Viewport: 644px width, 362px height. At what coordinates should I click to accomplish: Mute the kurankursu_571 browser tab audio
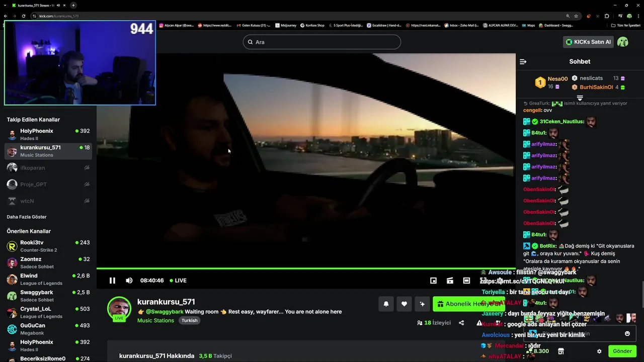pos(59,5)
